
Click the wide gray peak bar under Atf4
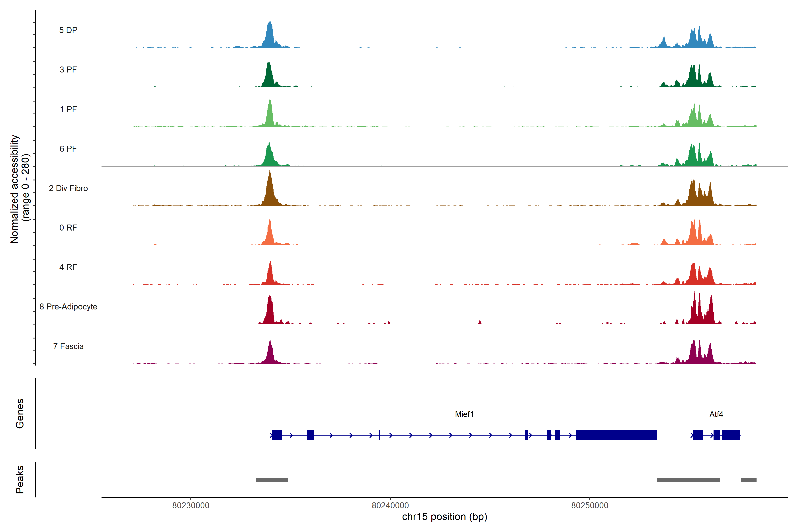point(688,480)
